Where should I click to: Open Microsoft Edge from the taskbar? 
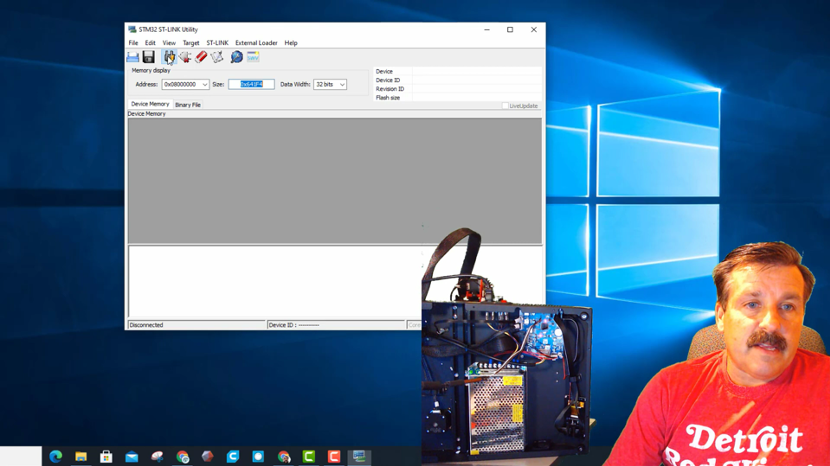(x=56, y=456)
